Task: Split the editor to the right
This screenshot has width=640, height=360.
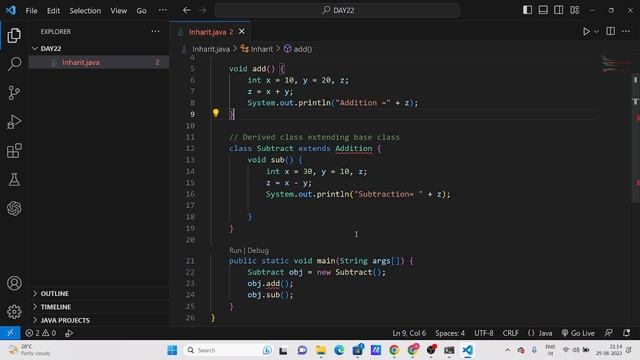Action: 611,31
